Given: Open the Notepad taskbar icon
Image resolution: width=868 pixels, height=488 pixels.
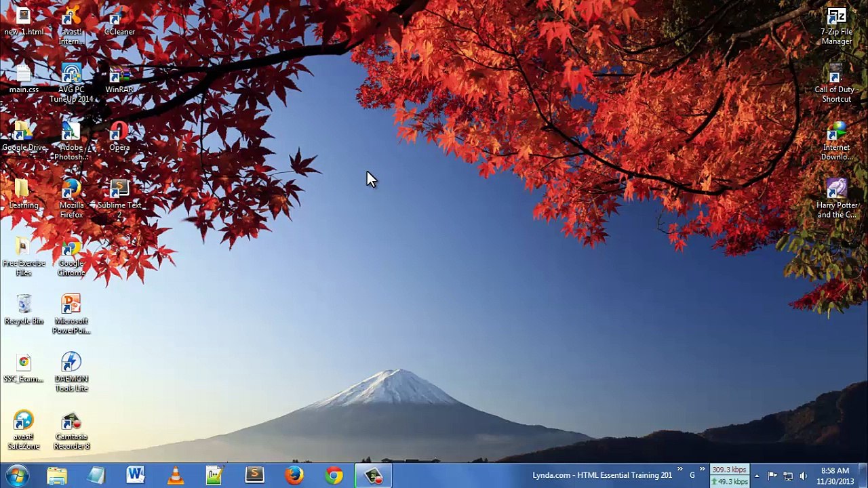Looking at the screenshot, I should point(96,475).
